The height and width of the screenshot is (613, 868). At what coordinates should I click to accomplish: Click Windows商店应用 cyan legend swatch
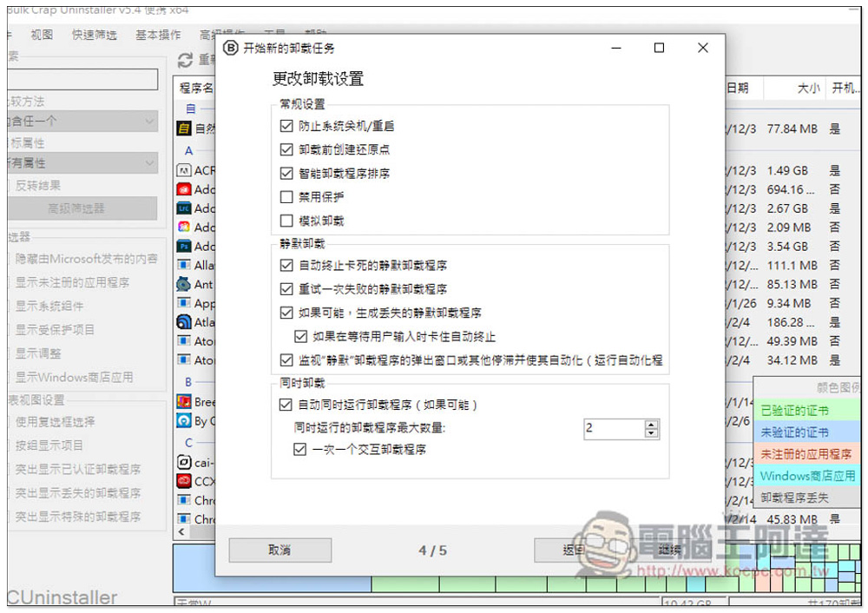pos(806,476)
